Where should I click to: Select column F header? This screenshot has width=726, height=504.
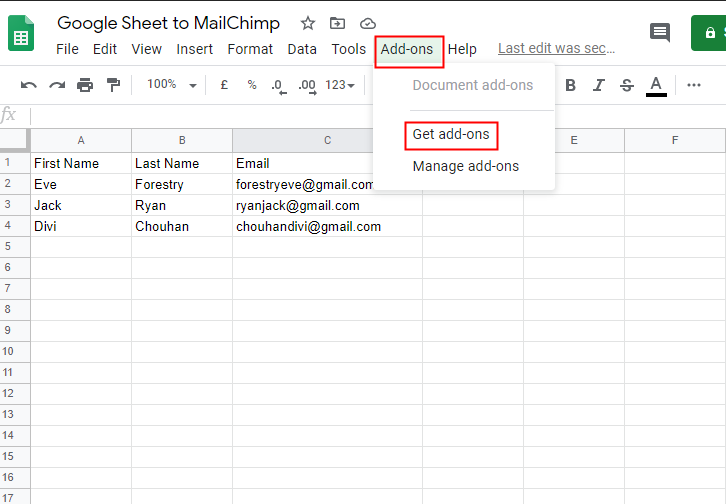[x=675, y=140]
